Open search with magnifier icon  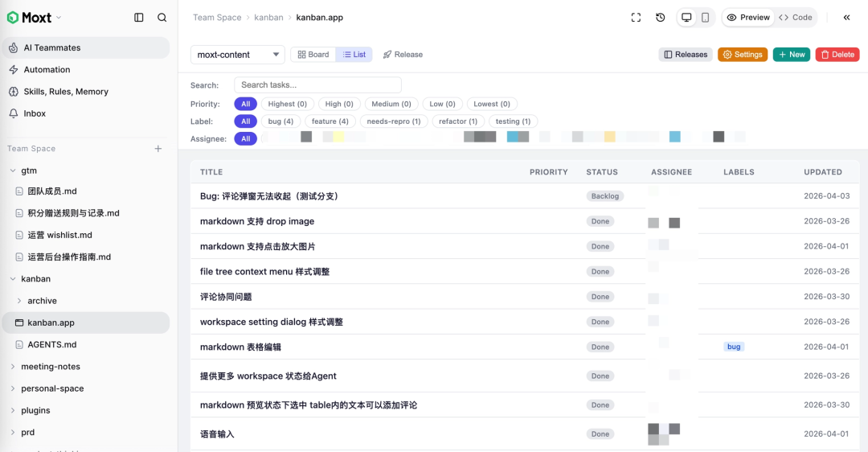[162, 18]
